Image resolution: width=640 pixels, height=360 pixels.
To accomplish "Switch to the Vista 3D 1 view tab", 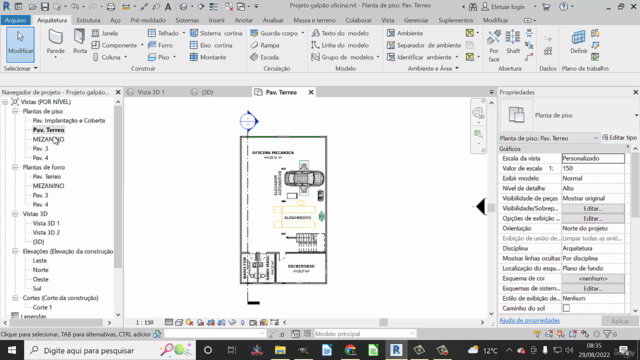I will (151, 92).
